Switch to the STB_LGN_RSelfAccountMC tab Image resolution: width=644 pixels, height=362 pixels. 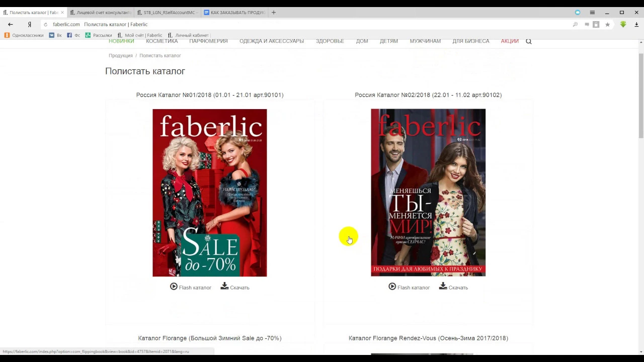tap(168, 13)
